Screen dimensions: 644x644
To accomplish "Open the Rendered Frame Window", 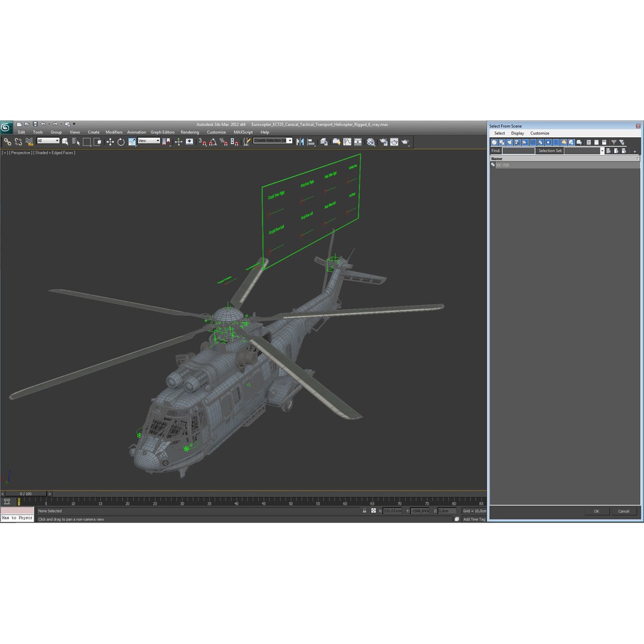I will click(394, 142).
